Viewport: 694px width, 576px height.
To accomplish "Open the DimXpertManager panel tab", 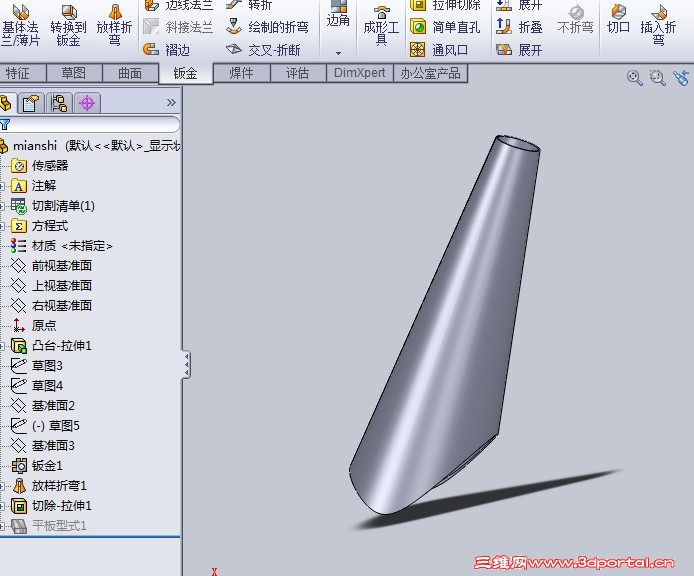I will pyautogui.click(x=87, y=104).
